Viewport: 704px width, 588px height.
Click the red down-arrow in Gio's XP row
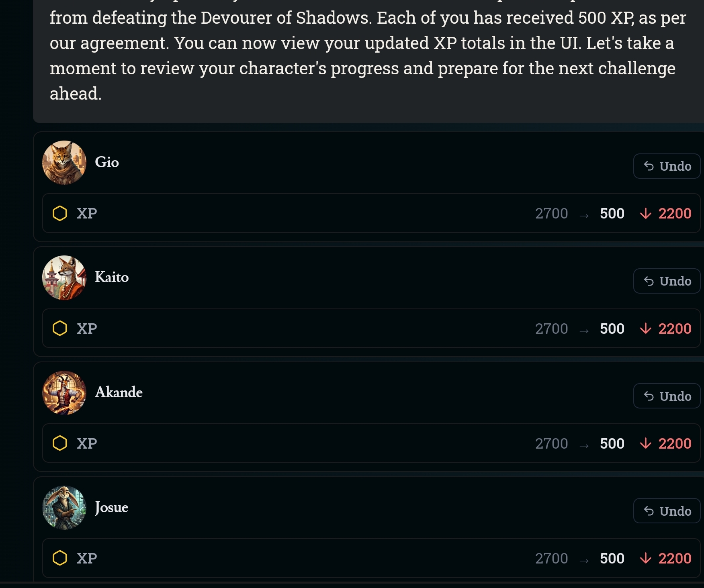pyautogui.click(x=646, y=213)
